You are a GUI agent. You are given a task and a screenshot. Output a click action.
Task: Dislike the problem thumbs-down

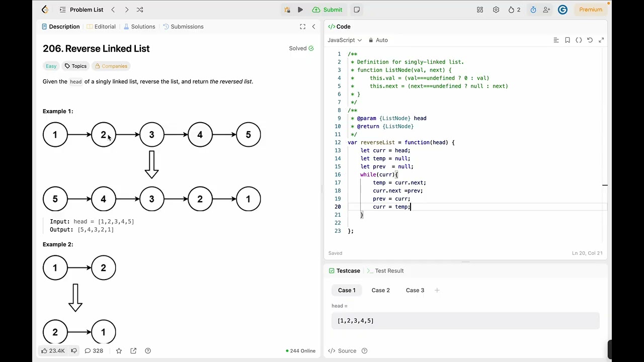tap(74, 351)
